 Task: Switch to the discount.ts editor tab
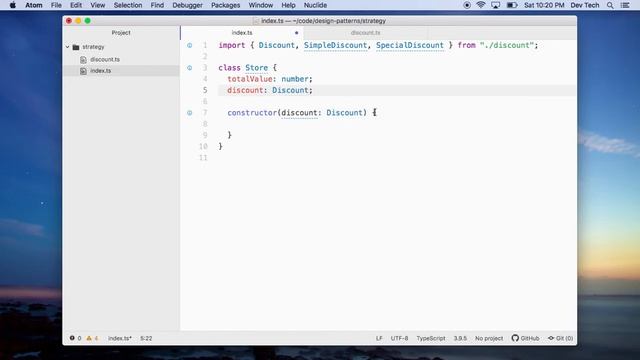pyautogui.click(x=365, y=33)
